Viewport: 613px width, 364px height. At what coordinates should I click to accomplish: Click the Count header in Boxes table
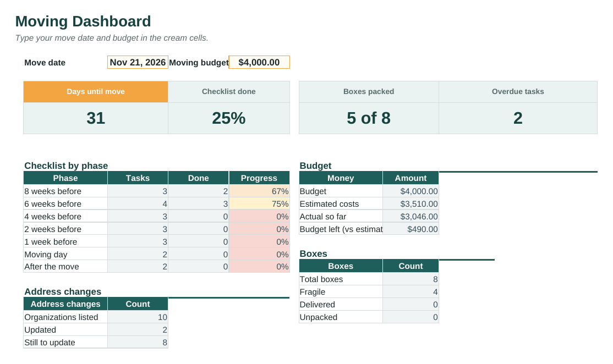click(x=411, y=266)
